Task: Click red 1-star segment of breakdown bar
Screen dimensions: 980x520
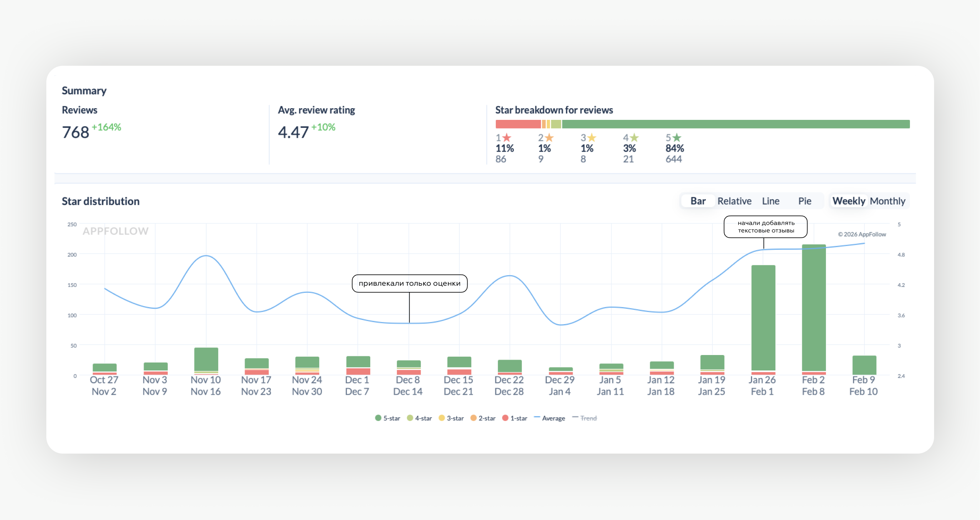Action: click(x=518, y=124)
